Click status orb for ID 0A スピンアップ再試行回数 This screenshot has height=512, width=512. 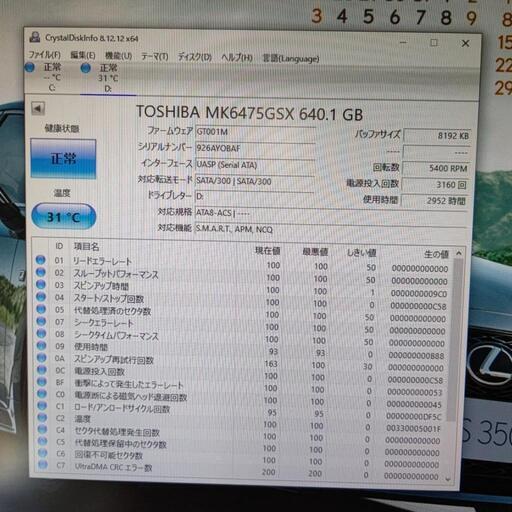42,357
